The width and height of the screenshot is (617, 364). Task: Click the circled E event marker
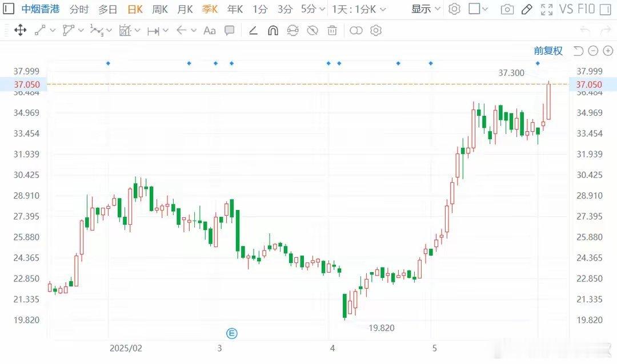tap(232, 334)
